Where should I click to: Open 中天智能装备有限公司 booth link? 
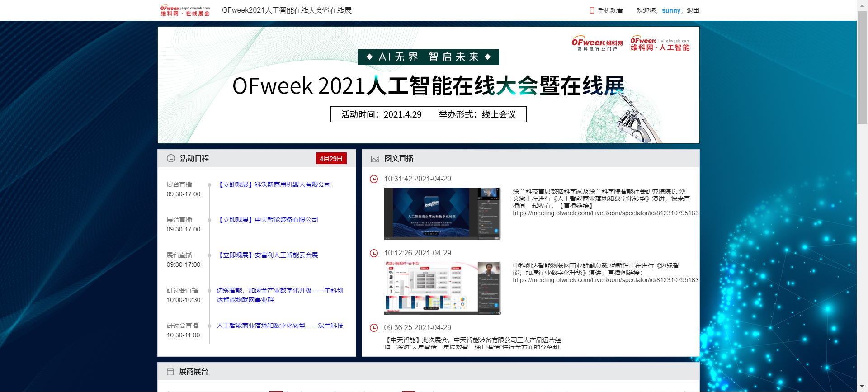(268, 220)
